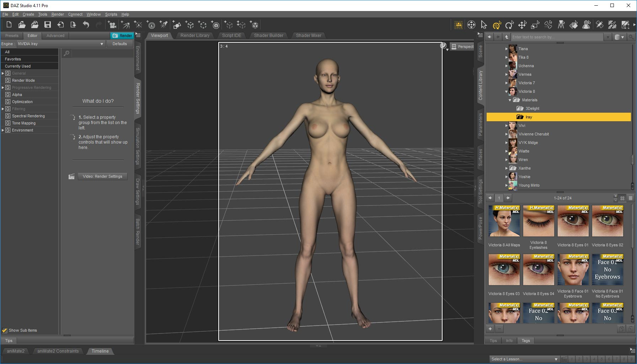Undo the last action
Viewport: 637px width, 364px height.
pyautogui.click(x=86, y=25)
